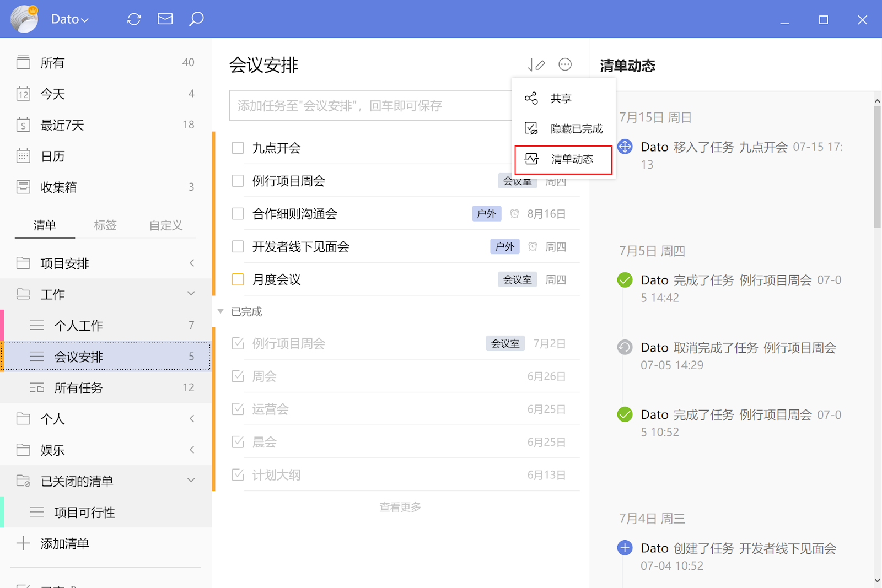Viewport: 882px width, 588px height.
Task: Open the Dato account dropdown
Action: pos(69,19)
